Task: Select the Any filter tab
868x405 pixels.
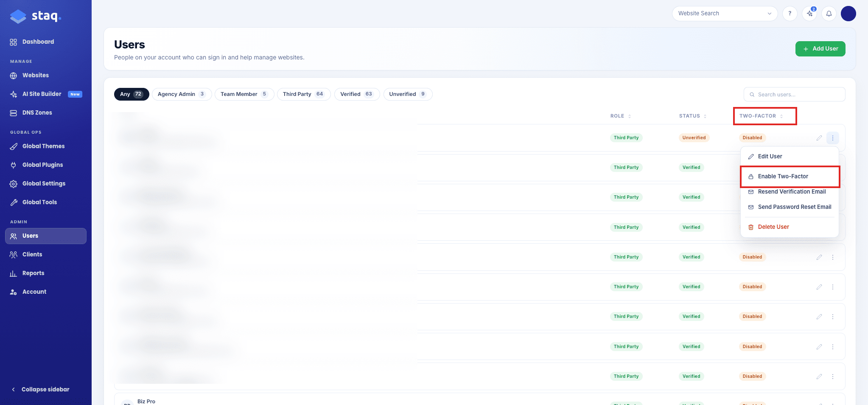Action: tap(132, 94)
